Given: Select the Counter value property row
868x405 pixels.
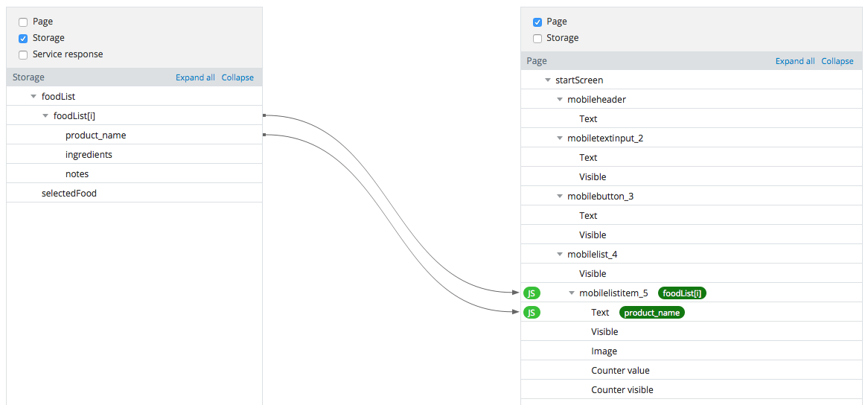Looking at the screenshot, I should (692, 370).
